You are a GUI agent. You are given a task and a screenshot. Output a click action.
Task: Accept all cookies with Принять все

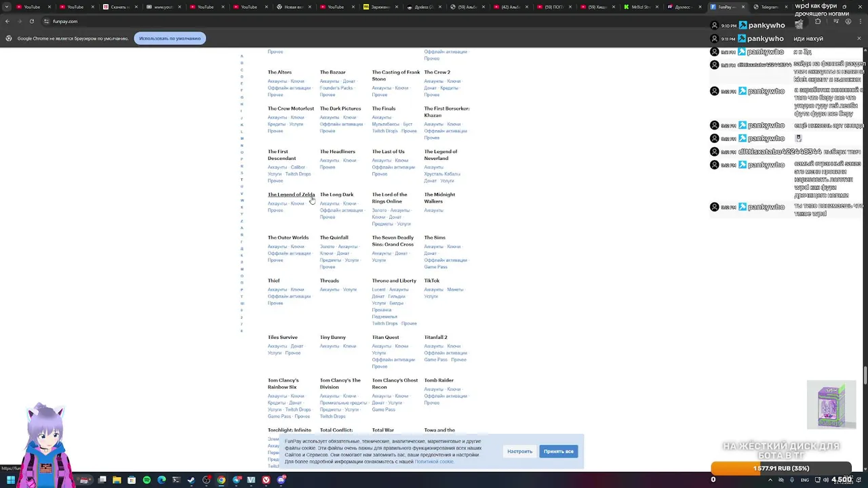pyautogui.click(x=558, y=451)
